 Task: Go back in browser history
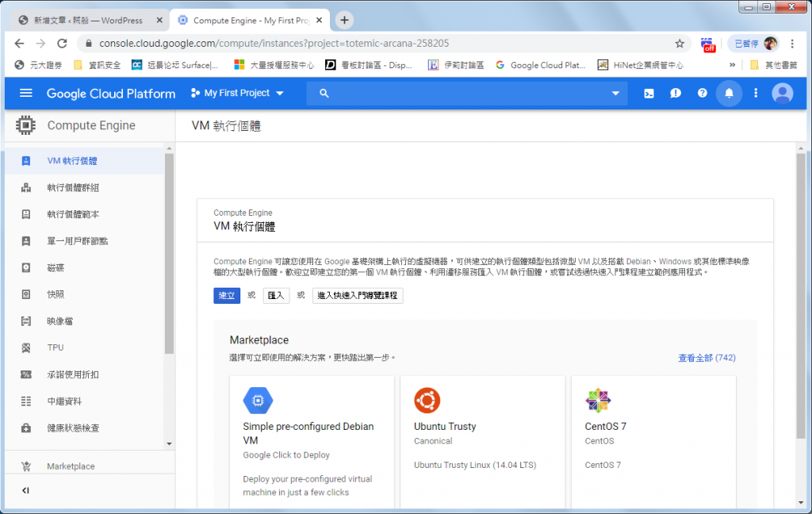19,44
